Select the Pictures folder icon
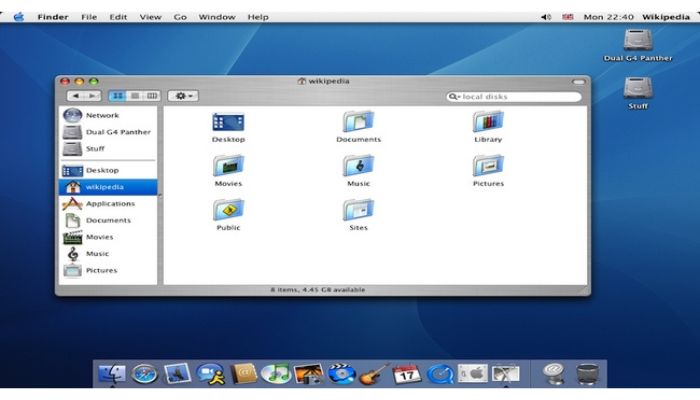Screen dimensions: 700x400 [x=488, y=166]
